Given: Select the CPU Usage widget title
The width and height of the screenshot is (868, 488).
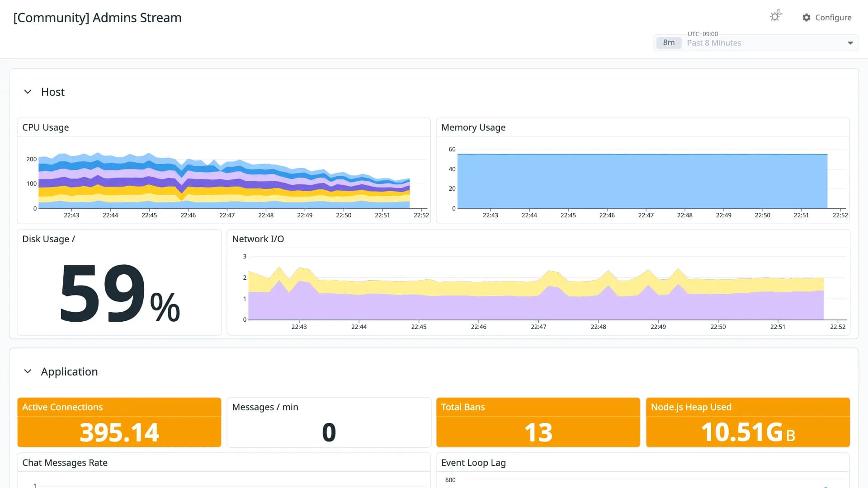Looking at the screenshot, I should click(x=46, y=127).
